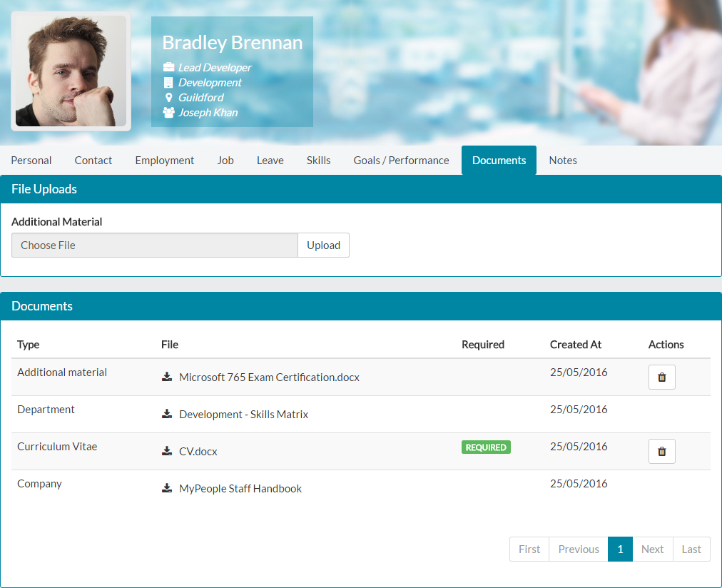Click the Development department label in header
This screenshot has height=588, width=722.
pyautogui.click(x=210, y=83)
